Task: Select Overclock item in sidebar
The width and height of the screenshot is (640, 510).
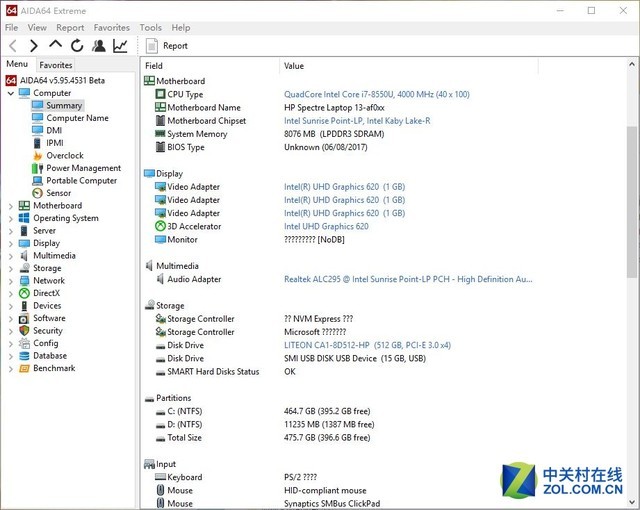Action: click(64, 156)
